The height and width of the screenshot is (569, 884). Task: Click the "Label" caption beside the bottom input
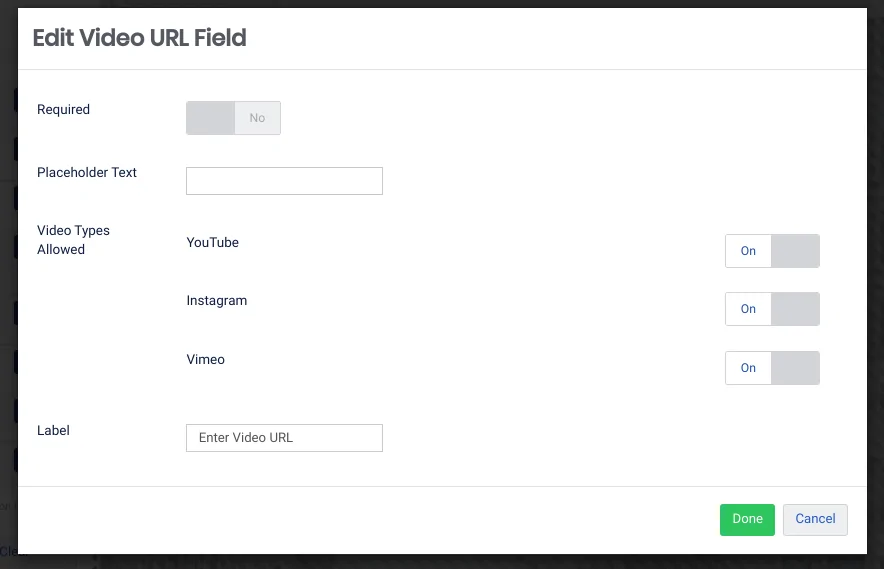click(x=53, y=431)
